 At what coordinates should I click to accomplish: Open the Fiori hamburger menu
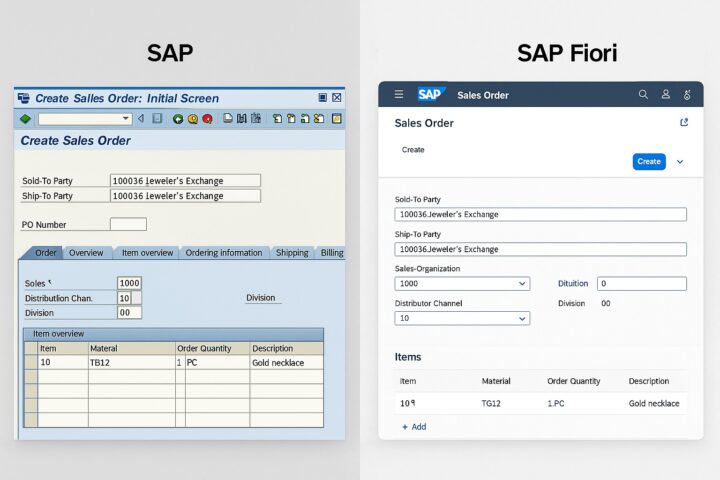399,94
